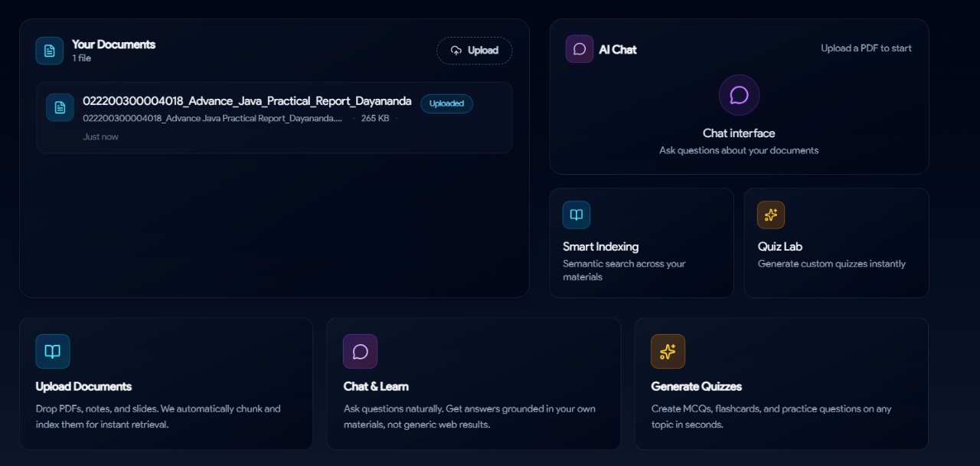Image resolution: width=980 pixels, height=466 pixels.
Task: Click the Your Documents file icon
Action: [x=50, y=51]
